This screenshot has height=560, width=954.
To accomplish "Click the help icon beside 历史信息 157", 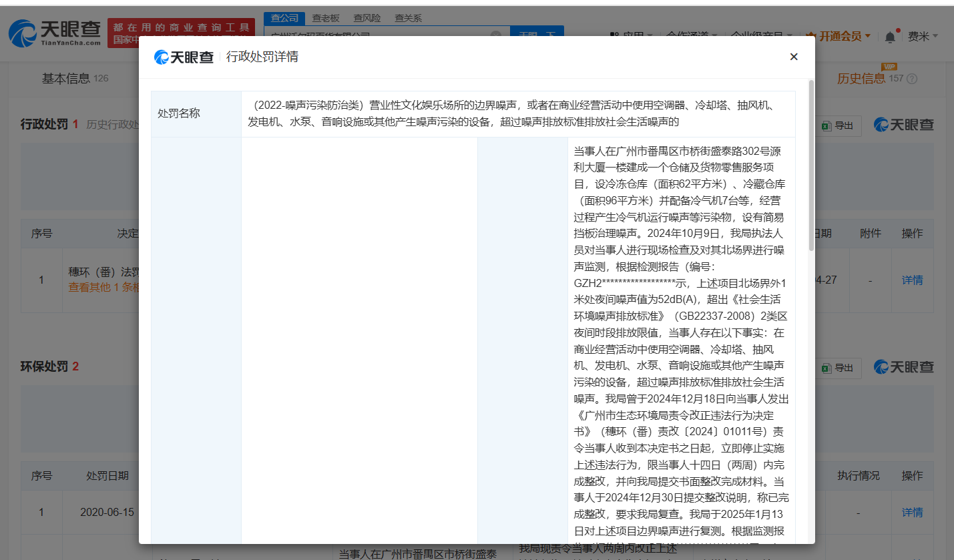I will tap(912, 79).
